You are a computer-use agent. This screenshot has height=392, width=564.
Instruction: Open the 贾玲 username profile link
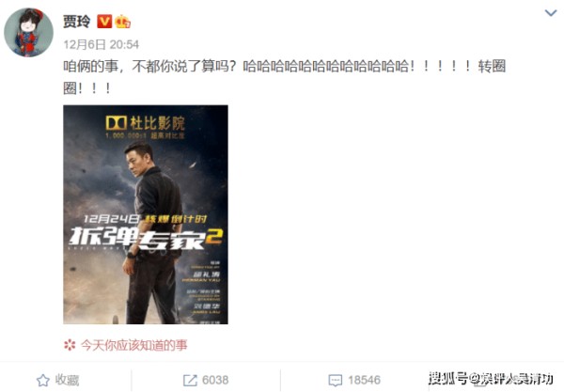tap(77, 22)
